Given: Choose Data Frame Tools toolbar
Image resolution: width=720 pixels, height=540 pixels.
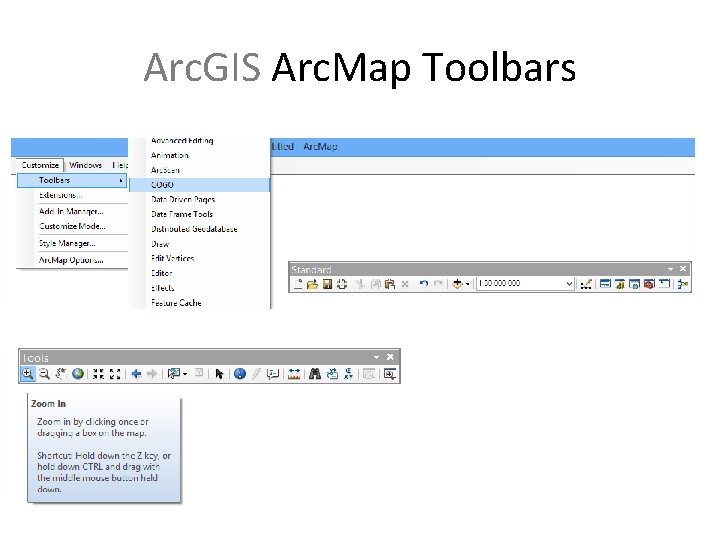Looking at the screenshot, I should [x=182, y=214].
